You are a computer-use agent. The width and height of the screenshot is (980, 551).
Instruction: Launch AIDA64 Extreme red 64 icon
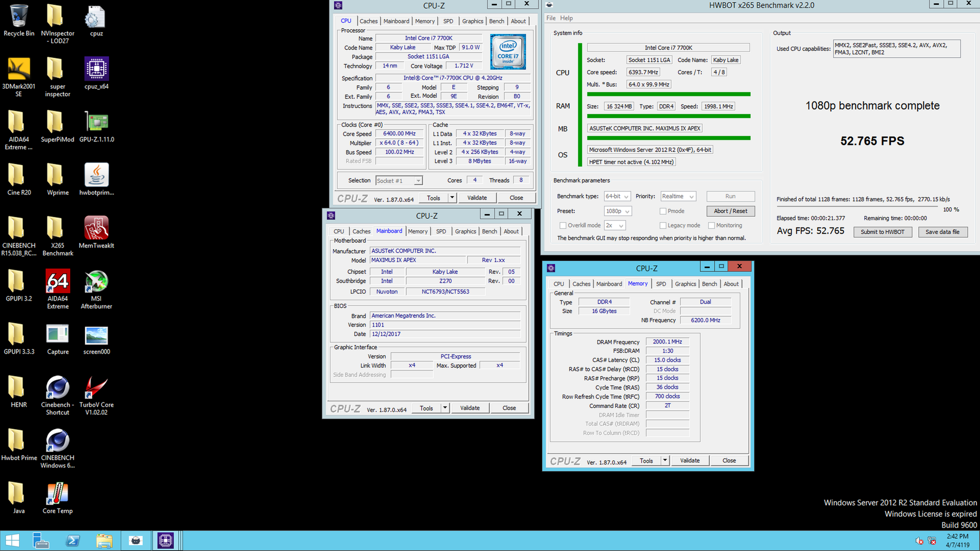pos(58,289)
